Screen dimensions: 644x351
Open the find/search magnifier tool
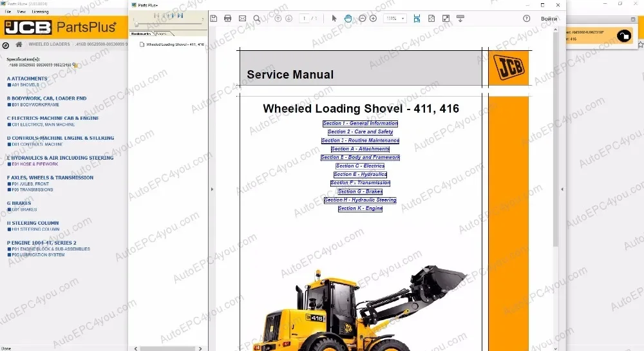tap(257, 19)
